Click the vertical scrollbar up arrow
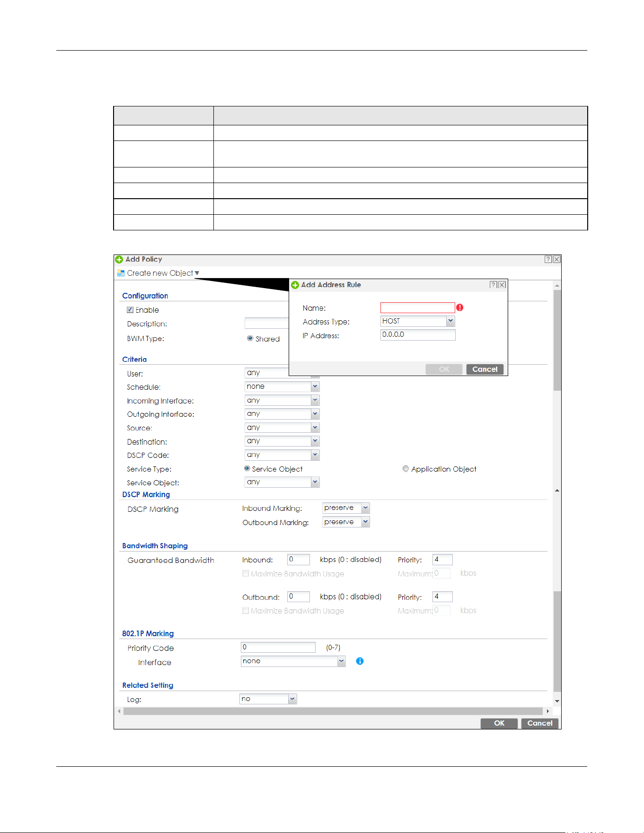This screenshot has height=833, width=644. 557,286
